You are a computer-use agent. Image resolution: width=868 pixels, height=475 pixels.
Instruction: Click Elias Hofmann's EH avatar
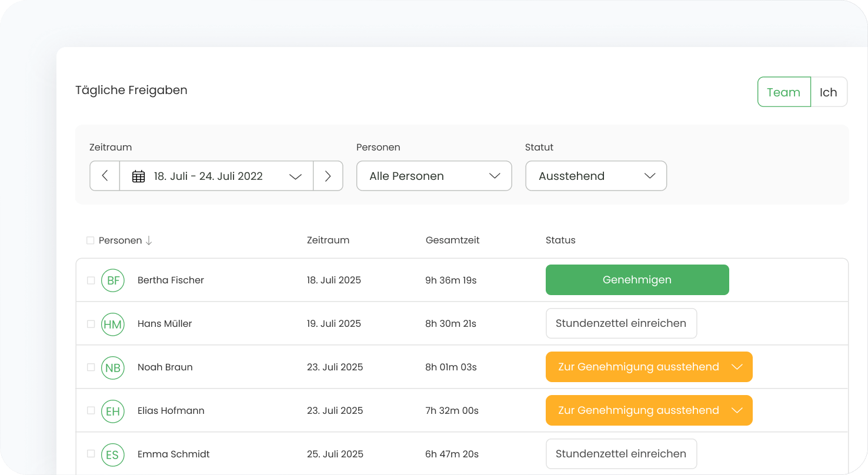[x=113, y=411]
